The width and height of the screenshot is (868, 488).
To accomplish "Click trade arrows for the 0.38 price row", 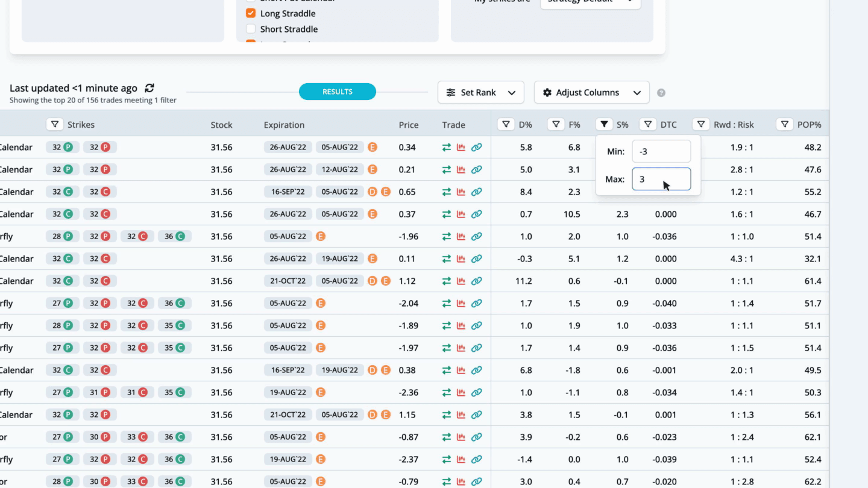I will click(x=447, y=370).
